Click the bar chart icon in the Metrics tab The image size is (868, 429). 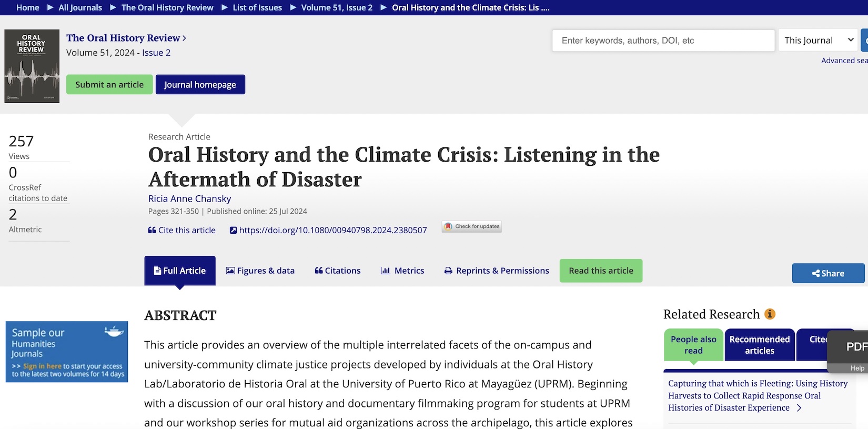tap(386, 271)
